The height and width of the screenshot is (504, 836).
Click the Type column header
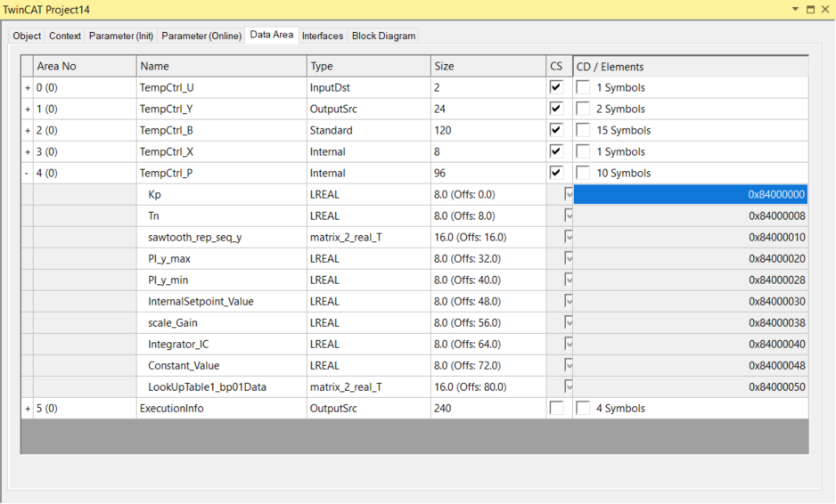point(369,66)
